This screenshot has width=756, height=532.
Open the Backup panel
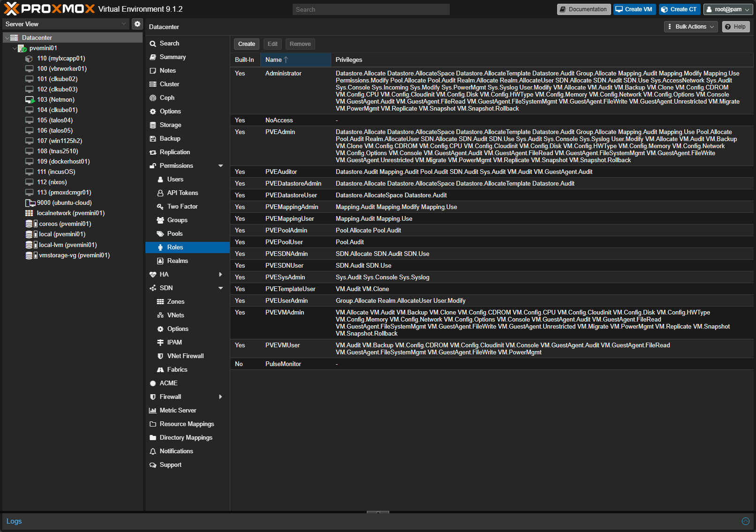click(x=170, y=138)
